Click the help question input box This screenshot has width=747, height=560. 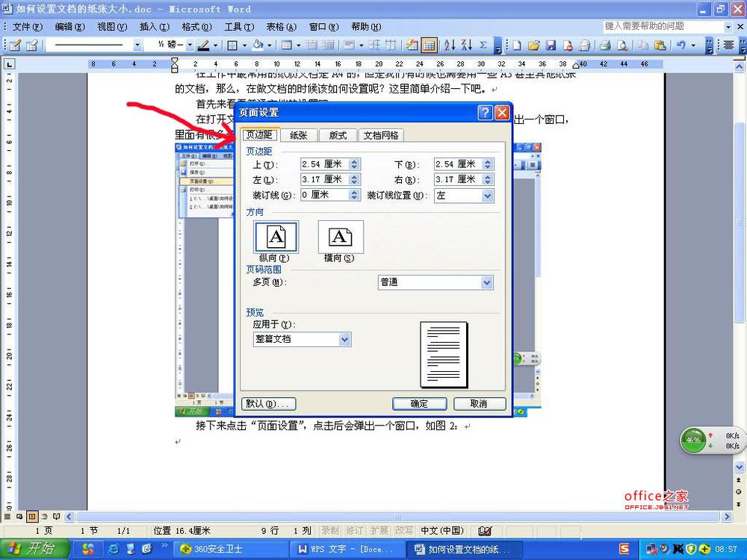pos(663,27)
